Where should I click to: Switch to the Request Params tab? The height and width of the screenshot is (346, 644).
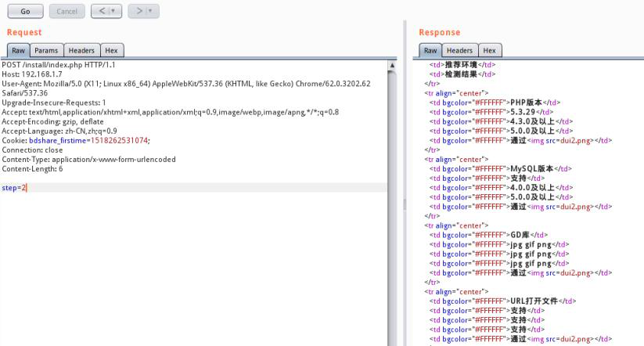tap(46, 51)
